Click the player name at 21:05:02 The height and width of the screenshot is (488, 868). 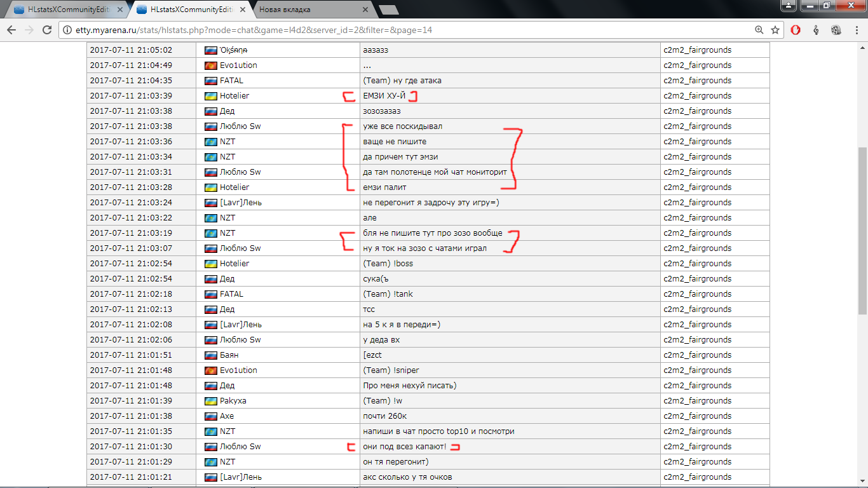[234, 50]
